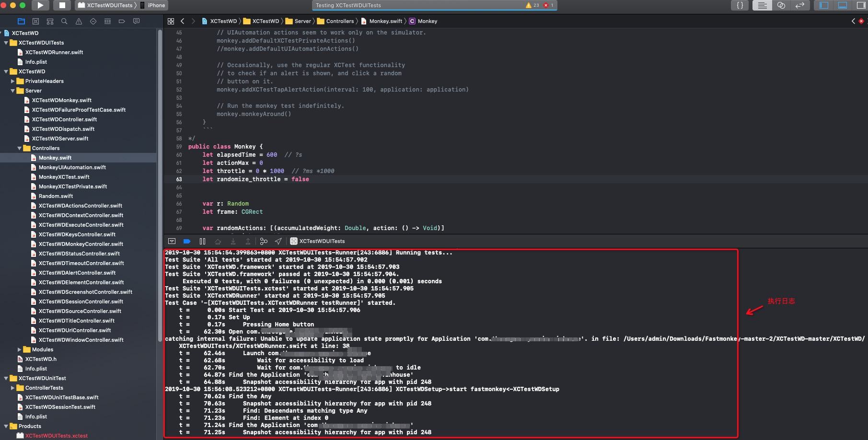The width and height of the screenshot is (868, 440).
Task: Click the jump bar red error icon
Action: tap(861, 21)
